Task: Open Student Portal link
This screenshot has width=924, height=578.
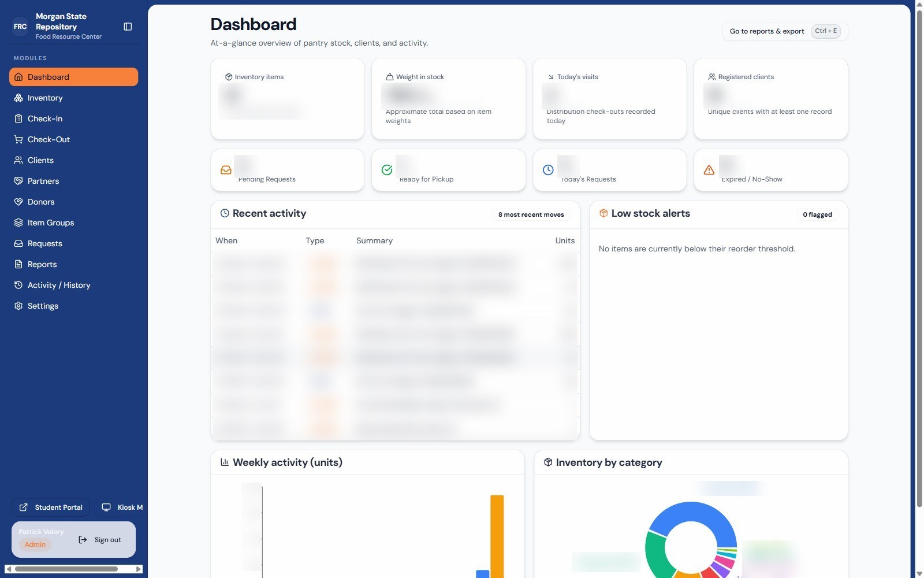Action: tap(51, 507)
